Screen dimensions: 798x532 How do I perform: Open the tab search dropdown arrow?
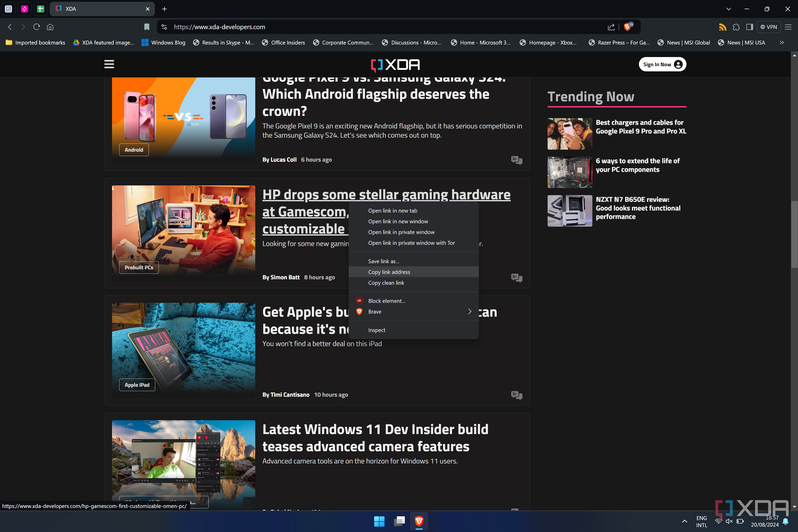(728, 9)
